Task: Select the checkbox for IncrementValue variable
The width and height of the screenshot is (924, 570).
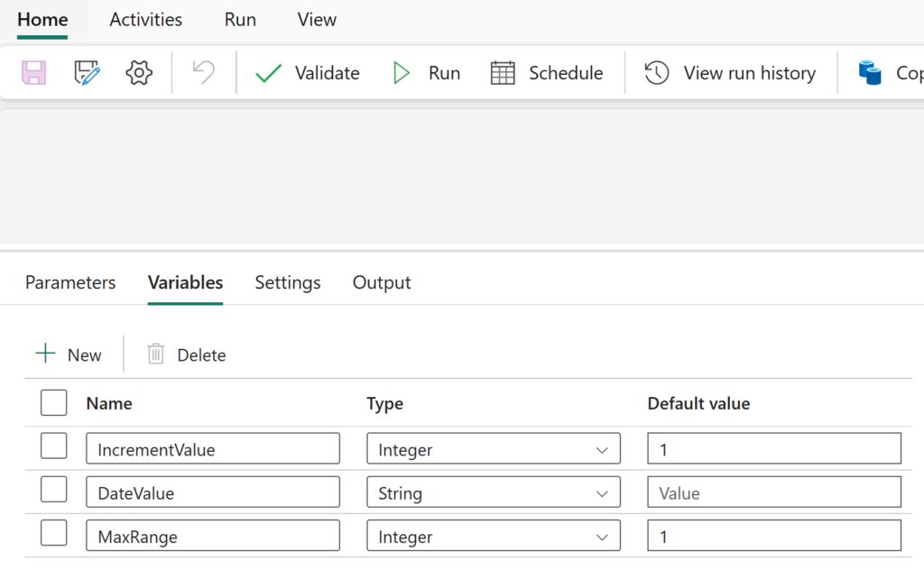Action: coord(53,448)
